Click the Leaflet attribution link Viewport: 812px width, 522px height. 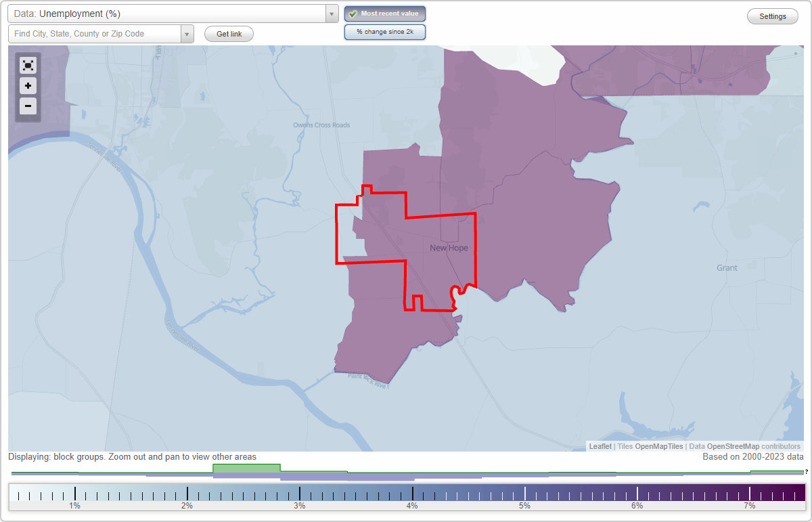click(600, 446)
